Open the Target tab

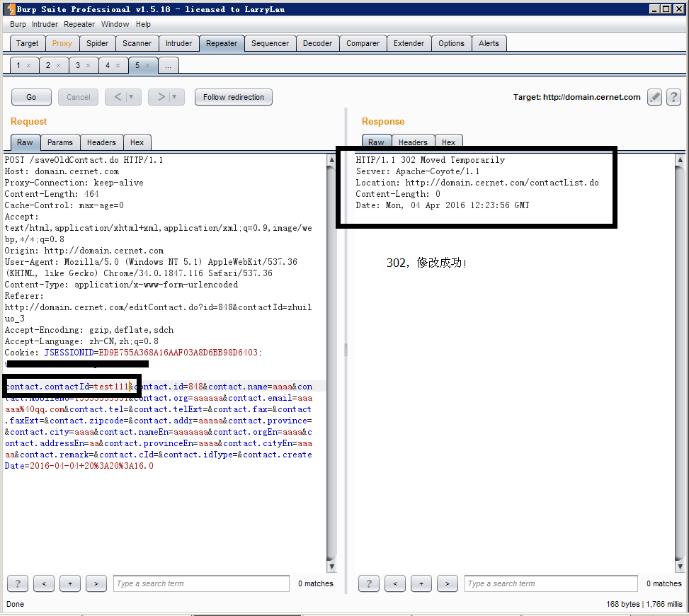pyautogui.click(x=27, y=43)
